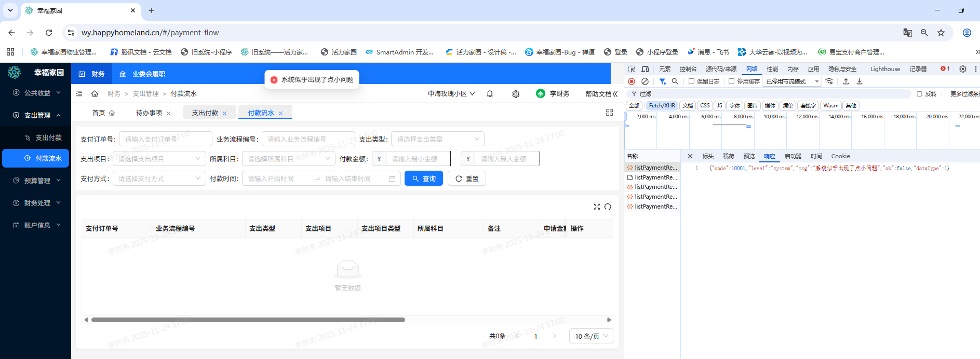Viewport: 980px width, 359px height.
Task: Refresh the table with the reload icon
Action: pyautogui.click(x=608, y=206)
